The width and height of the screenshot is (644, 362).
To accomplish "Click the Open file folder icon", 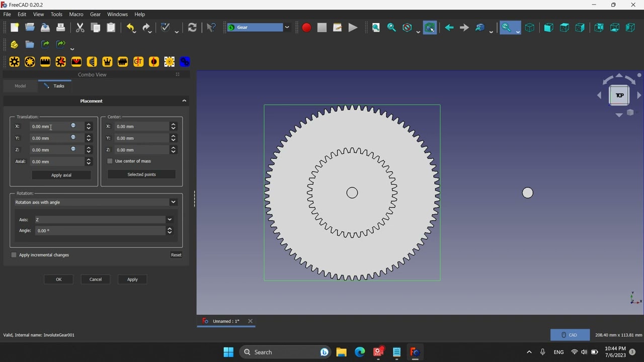I will (x=30, y=28).
